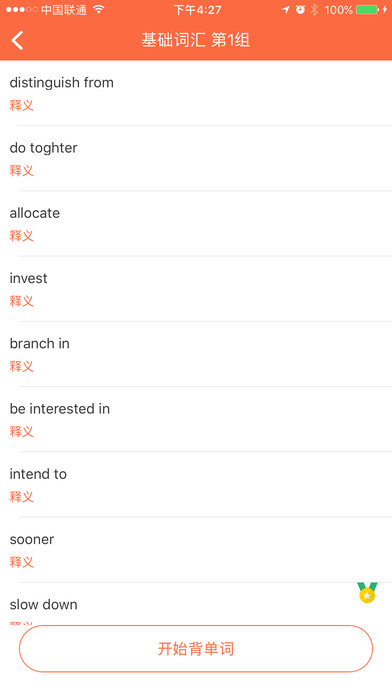Reveal 释义 for sooner
The width and height of the screenshot is (392, 696).
[x=22, y=562]
